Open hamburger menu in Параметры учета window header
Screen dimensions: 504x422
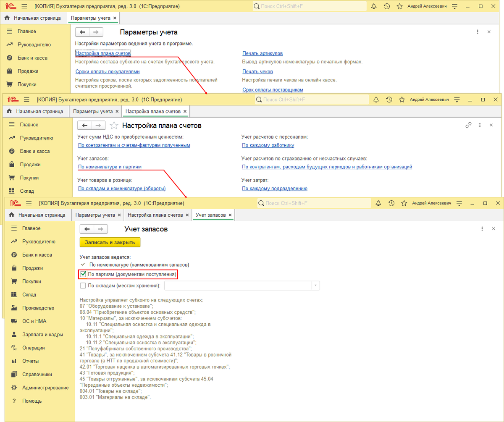point(24,6)
